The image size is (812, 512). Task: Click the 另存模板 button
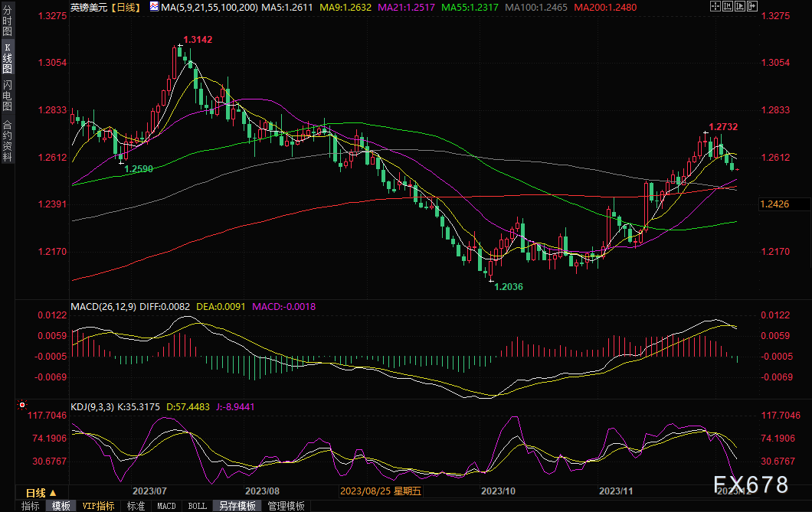(x=237, y=506)
